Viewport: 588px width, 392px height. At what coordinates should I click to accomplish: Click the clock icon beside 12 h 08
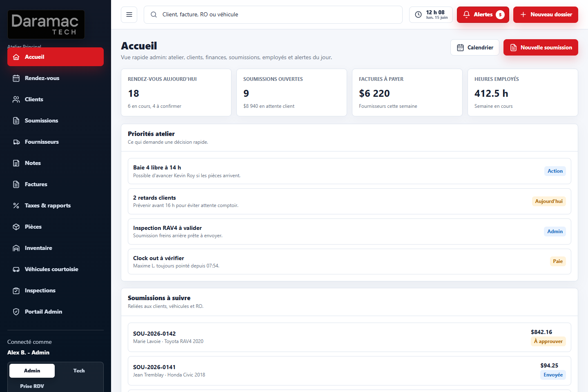(x=418, y=15)
